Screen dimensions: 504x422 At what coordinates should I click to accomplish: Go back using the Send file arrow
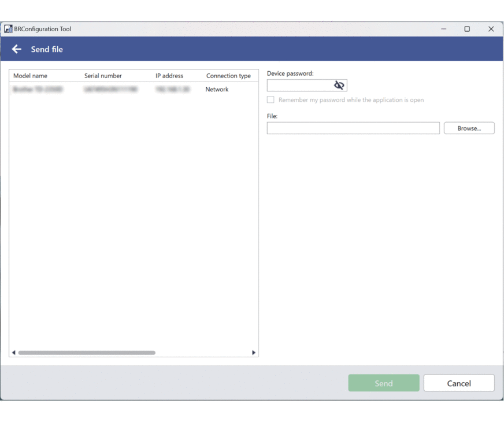(17, 49)
